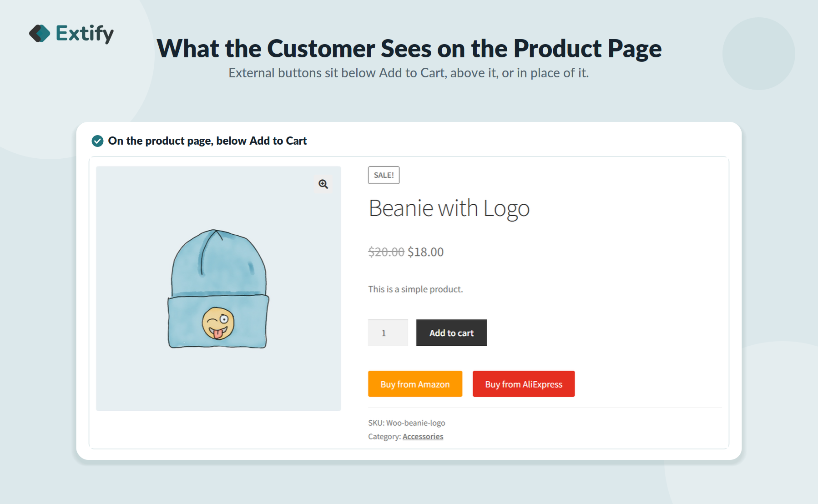Click the $18.00 sale price

425,252
